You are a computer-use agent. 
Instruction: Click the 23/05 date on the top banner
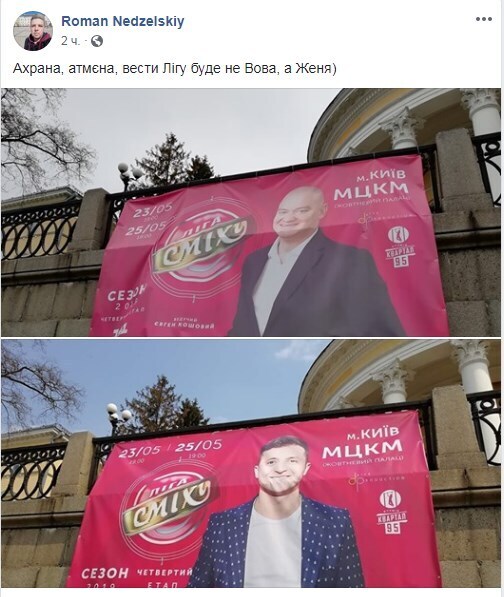point(153,210)
